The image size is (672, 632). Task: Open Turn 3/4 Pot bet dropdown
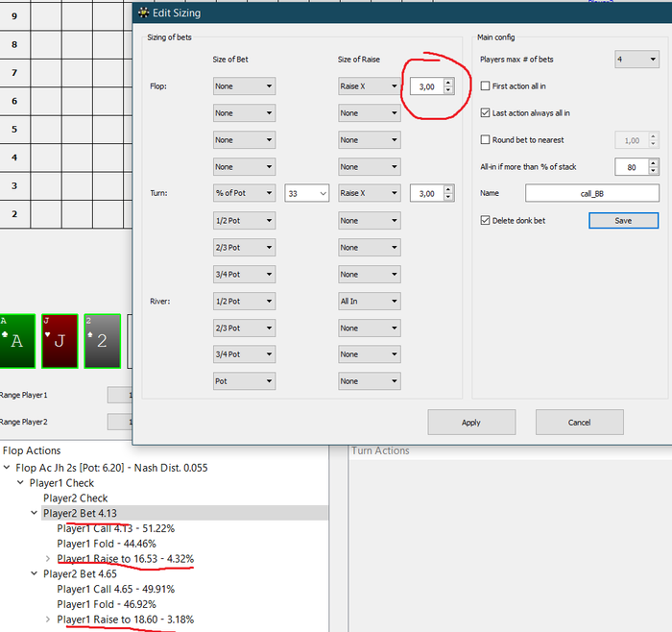[244, 274]
